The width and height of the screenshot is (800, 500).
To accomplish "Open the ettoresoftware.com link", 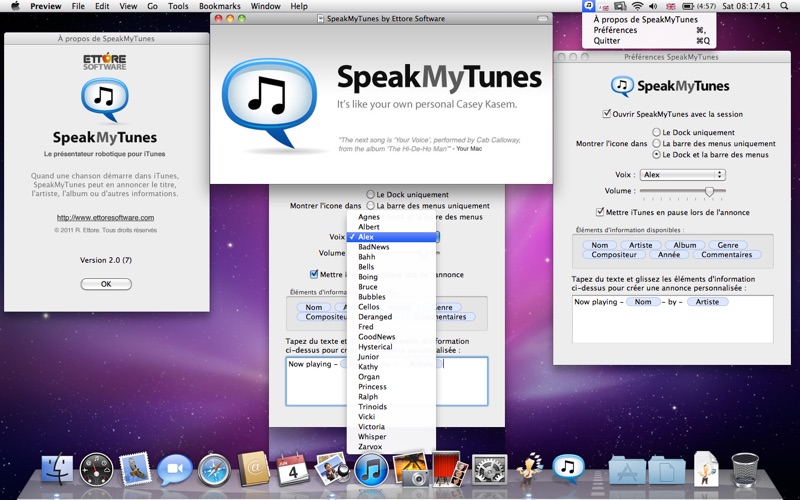I will pyautogui.click(x=106, y=217).
